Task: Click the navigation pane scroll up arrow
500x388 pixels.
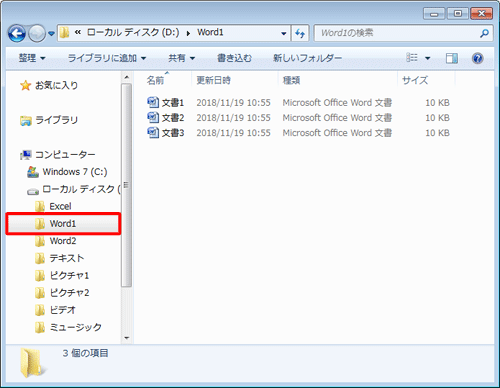Action: pos(127,77)
